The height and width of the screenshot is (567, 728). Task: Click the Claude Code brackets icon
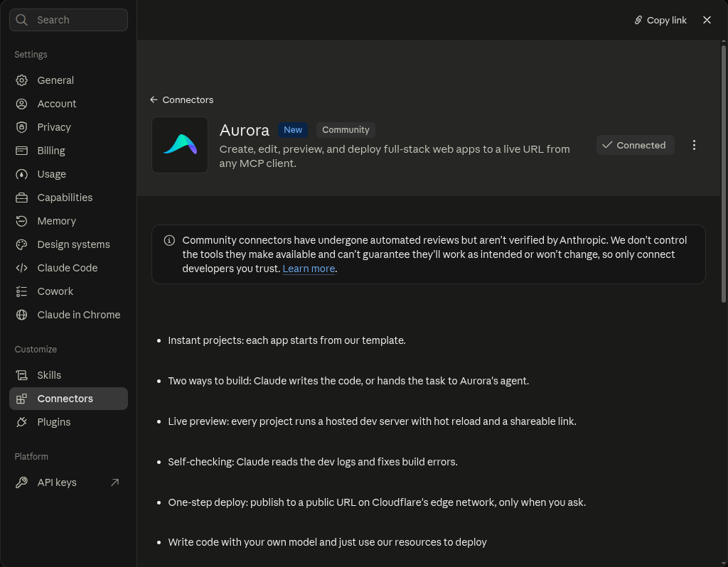click(21, 268)
